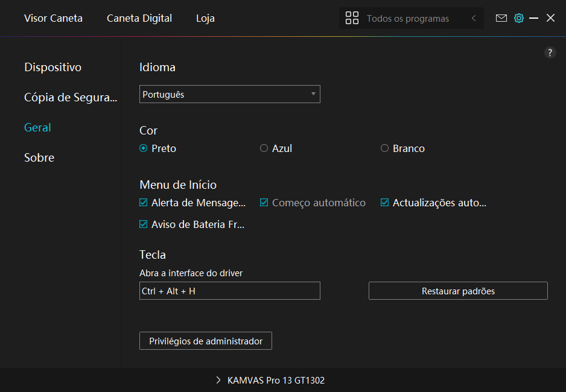Close the driver window
Screen dimensions: 566x392
[x=550, y=18]
